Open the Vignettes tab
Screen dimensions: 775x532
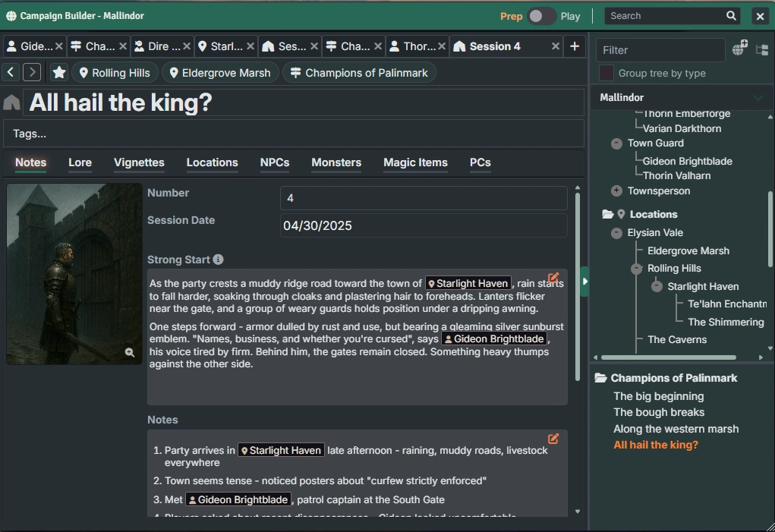(139, 162)
